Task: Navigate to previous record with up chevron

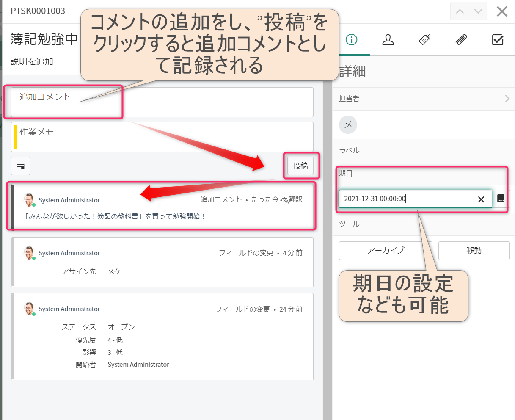Action: 460,11
